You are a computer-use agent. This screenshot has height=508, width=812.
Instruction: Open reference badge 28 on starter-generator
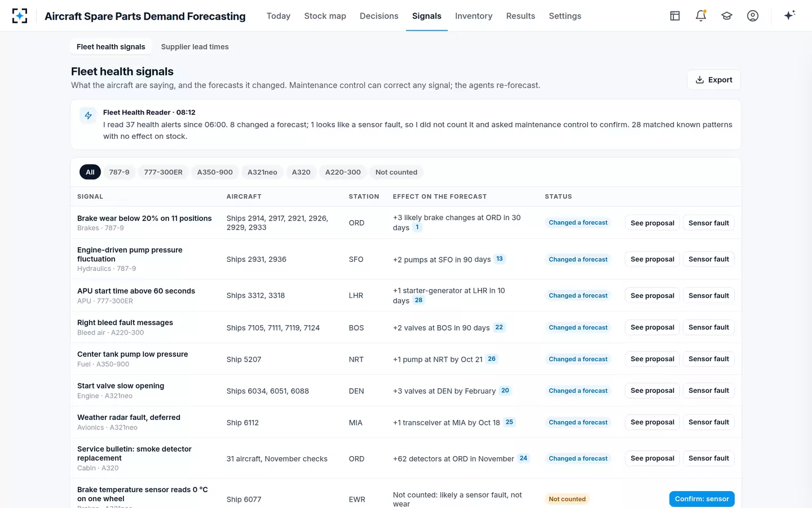coord(418,300)
